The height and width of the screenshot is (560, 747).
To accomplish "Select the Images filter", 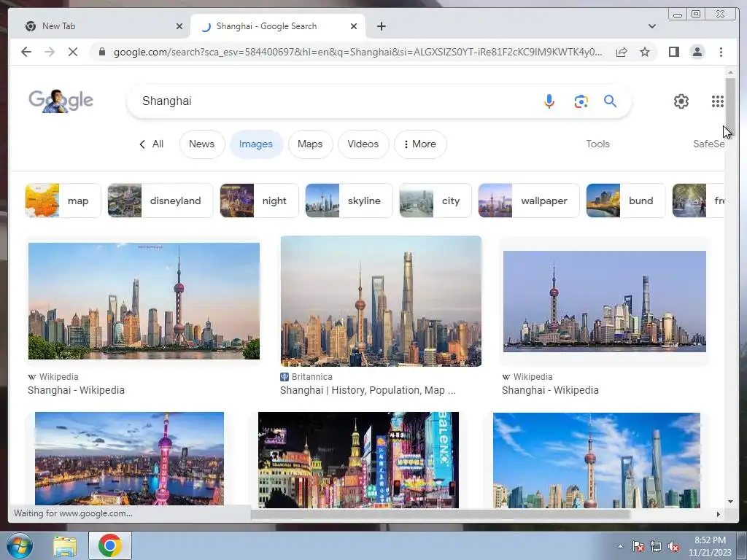I will click(x=256, y=144).
